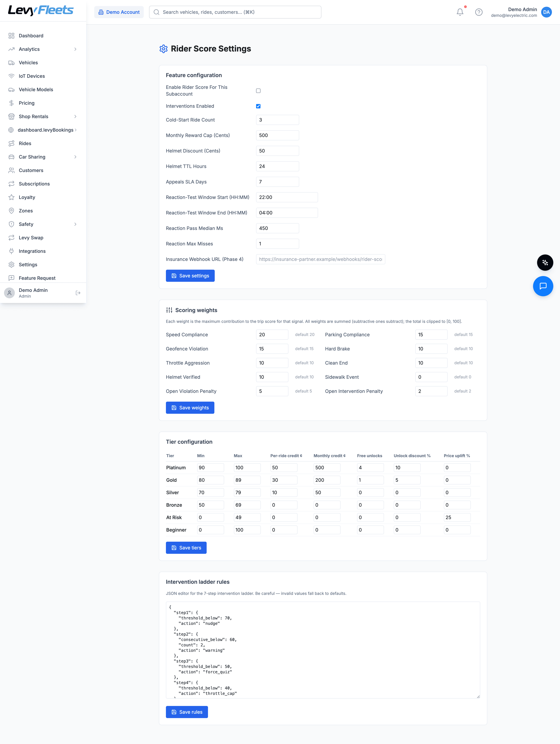The image size is (560, 744).
Task: Toggle the Interventions Enabled checkbox
Action: click(258, 106)
